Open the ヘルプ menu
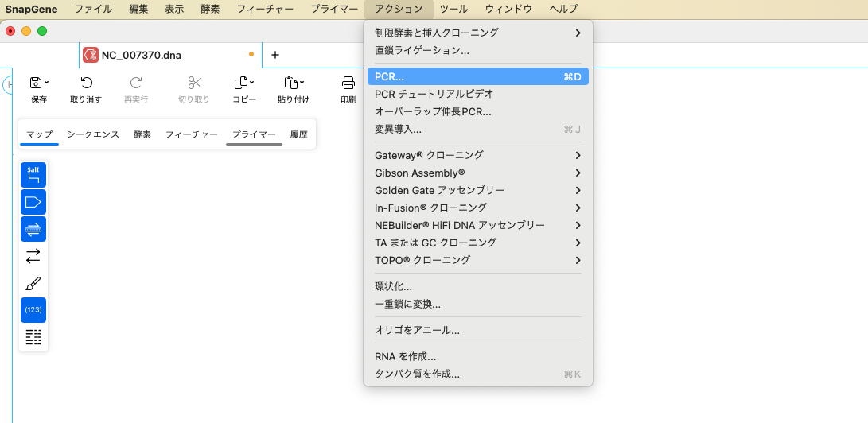868x423 pixels. click(563, 9)
